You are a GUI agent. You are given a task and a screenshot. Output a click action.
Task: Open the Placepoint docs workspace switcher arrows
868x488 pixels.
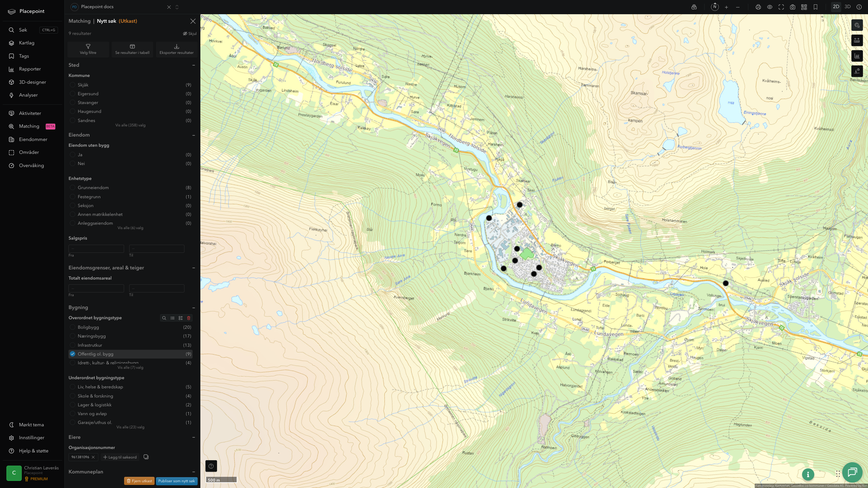(177, 7)
